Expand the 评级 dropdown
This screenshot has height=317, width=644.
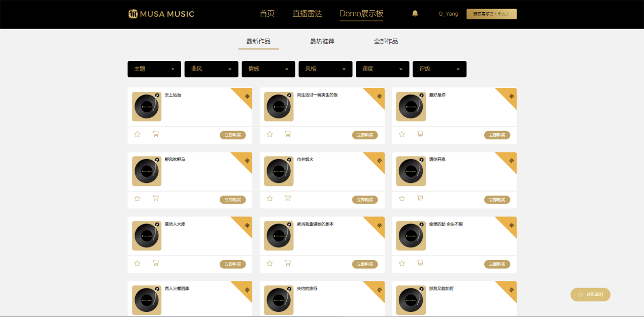click(x=439, y=69)
